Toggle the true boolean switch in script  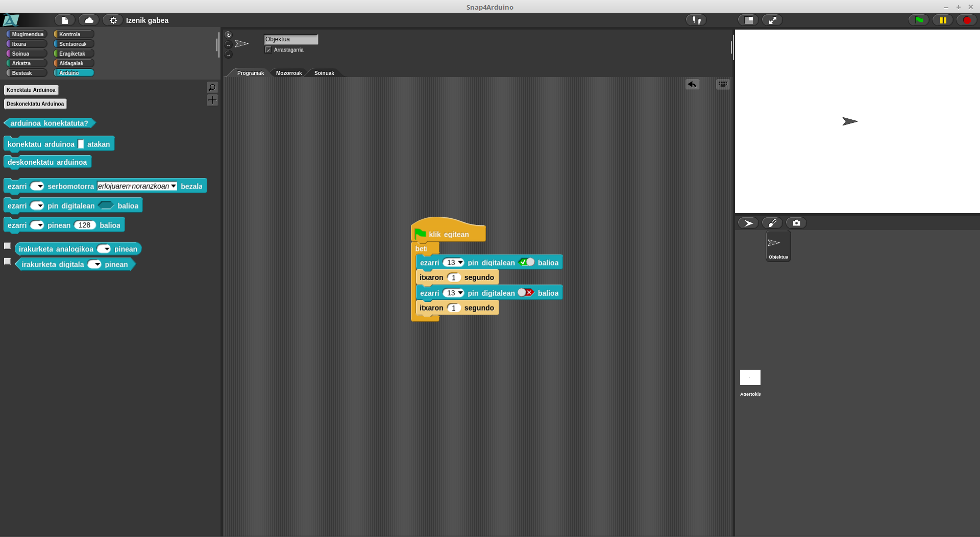pyautogui.click(x=526, y=262)
